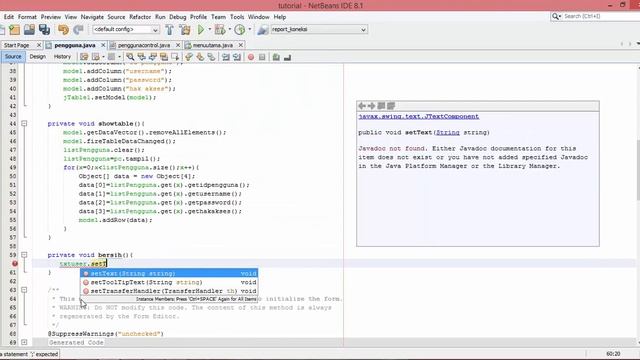Open the Refactor menu

pos(140,17)
